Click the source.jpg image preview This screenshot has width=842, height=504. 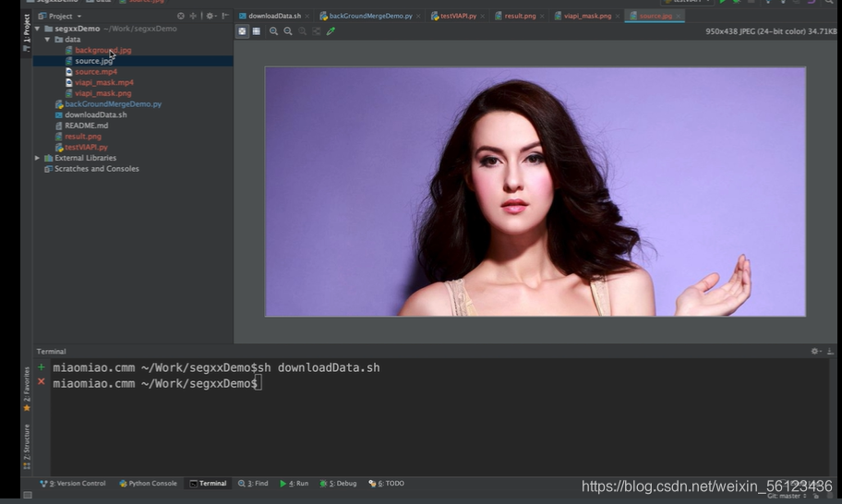click(x=535, y=192)
